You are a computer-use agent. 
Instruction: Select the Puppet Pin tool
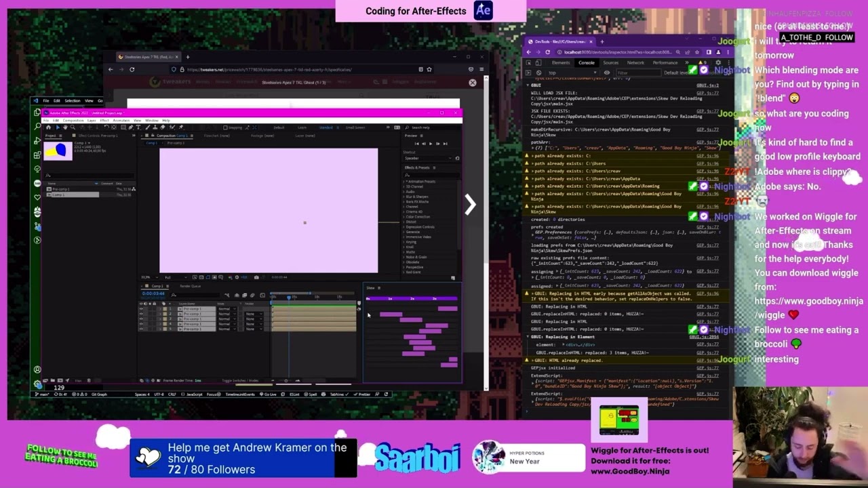(181, 127)
